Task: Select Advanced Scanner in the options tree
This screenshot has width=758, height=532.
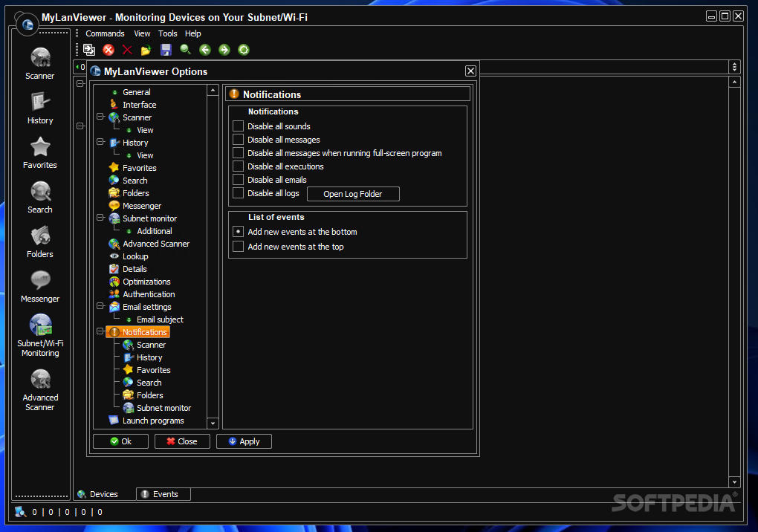Action: pos(155,244)
